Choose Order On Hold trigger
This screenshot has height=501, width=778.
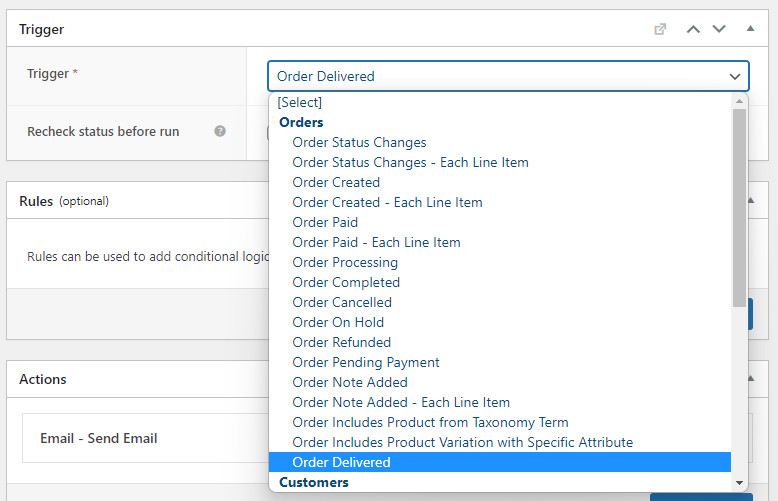500,322
